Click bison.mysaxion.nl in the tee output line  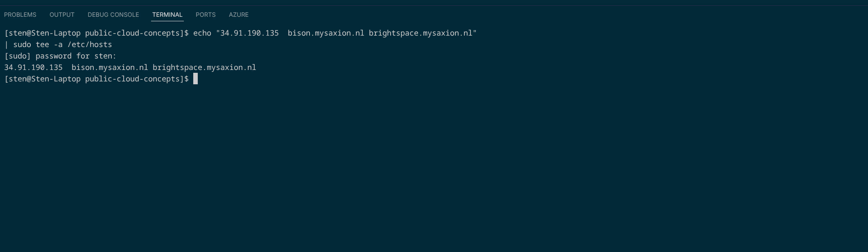click(109, 67)
